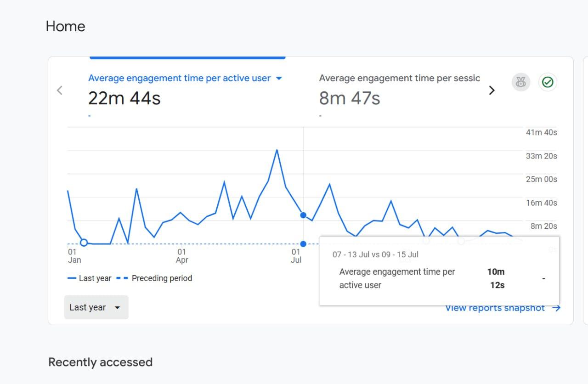Click the chart tooltip for 07 - 13 Jul
Image resolution: width=588 pixels, height=384 pixels.
439,271
